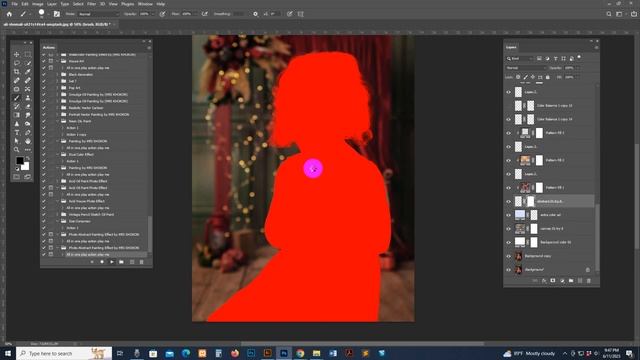Expand the Set 1 action set
The image size is (640, 360).
58,81
